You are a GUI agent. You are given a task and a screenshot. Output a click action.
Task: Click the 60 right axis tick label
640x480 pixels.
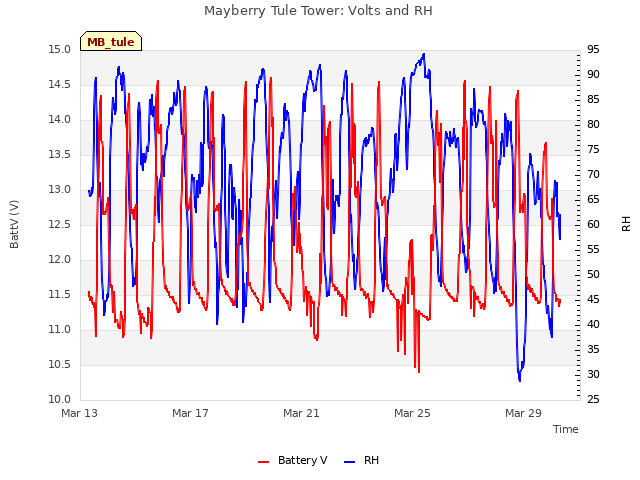[593, 224]
